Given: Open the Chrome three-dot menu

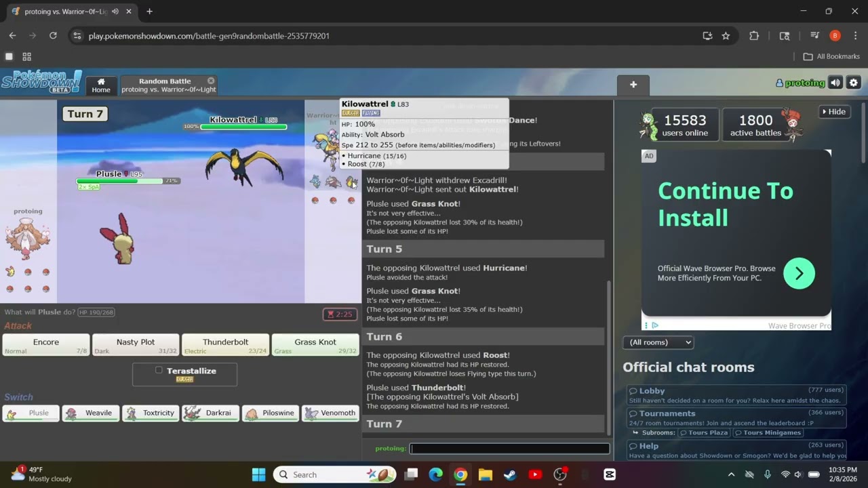Looking at the screenshot, I should point(854,36).
